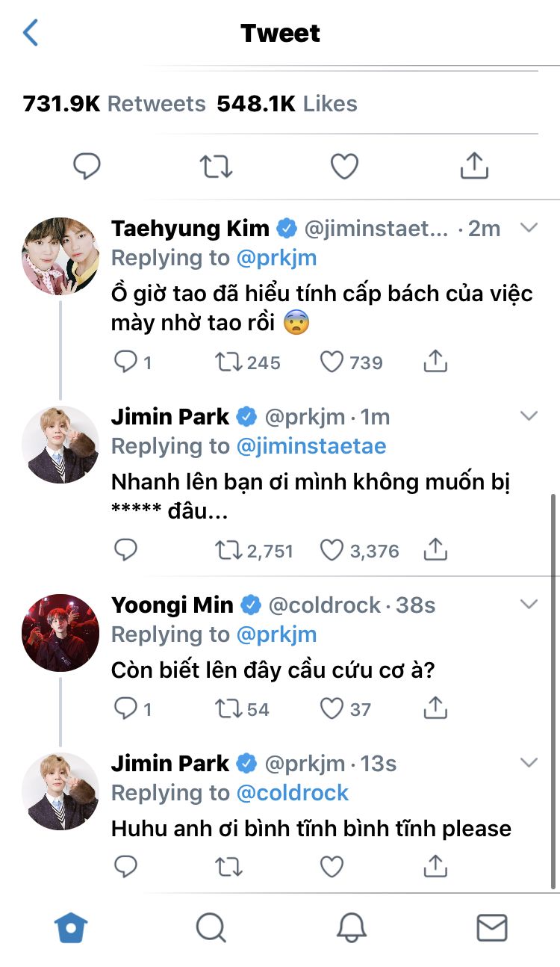This screenshot has height=967, width=560.
Task: Expand options menu on Yoongi Min's tweet
Action: pos(529,604)
